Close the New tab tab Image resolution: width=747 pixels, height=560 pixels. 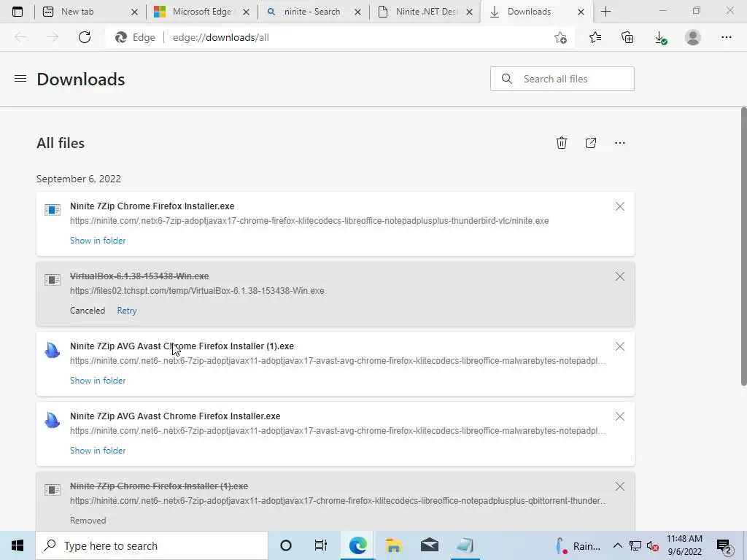(134, 12)
